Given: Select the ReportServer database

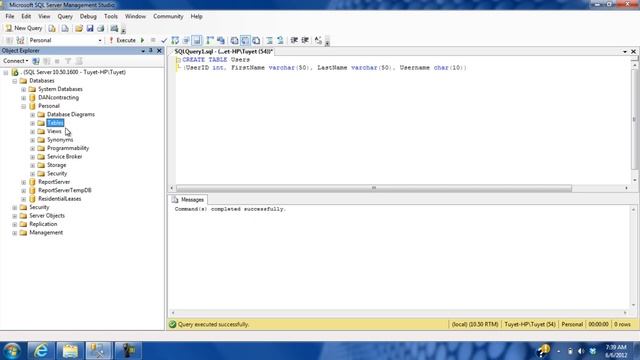Looking at the screenshot, I should [x=54, y=182].
